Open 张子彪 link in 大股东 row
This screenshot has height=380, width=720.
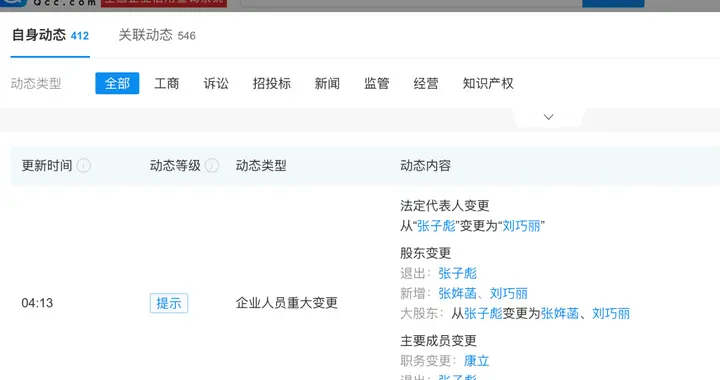pyautogui.click(x=483, y=313)
